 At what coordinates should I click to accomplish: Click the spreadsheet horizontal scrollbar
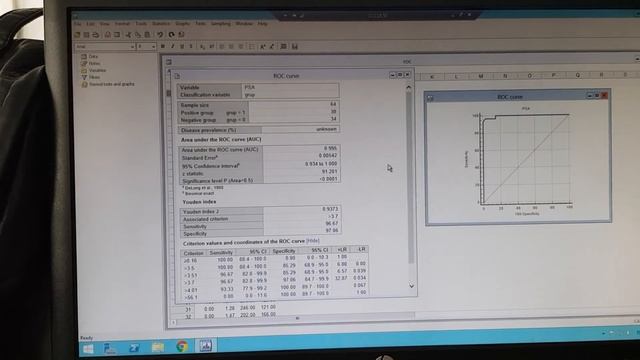click(297, 318)
